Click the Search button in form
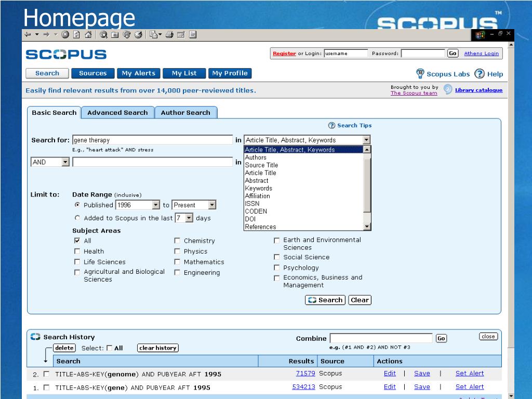The height and width of the screenshot is (399, 532). pos(325,300)
